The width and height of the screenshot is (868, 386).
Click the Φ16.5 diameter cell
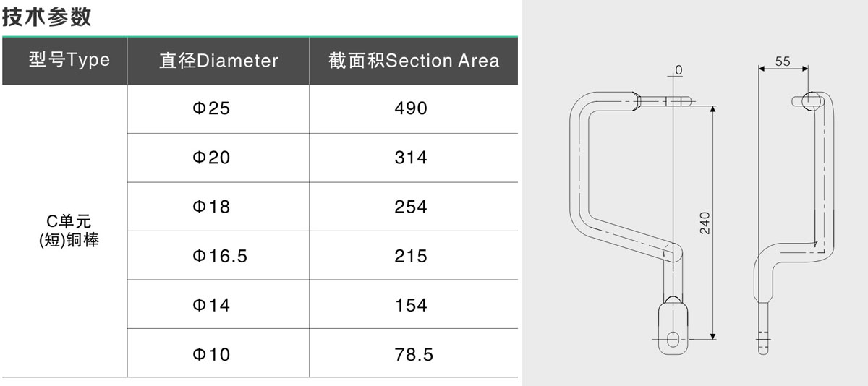coord(219,256)
